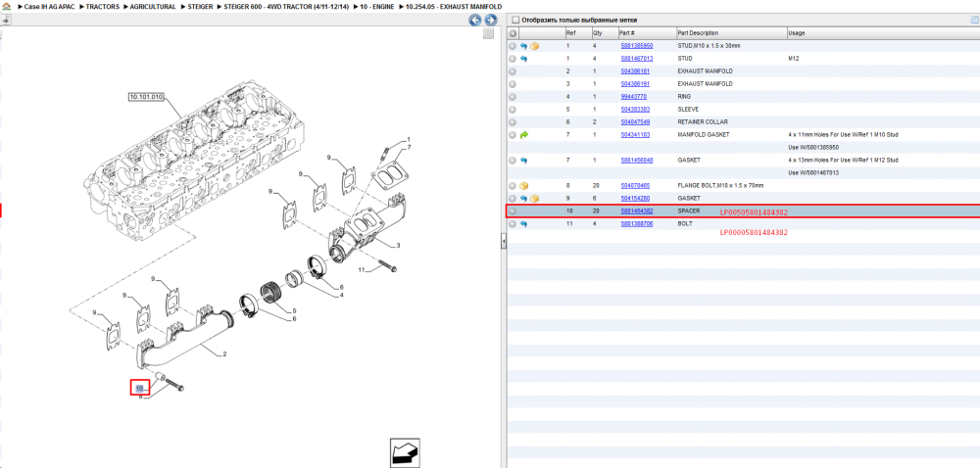Screen dimensions: 980x468
Task: Click callout number 4 on the diagram
Action: [x=341, y=295]
